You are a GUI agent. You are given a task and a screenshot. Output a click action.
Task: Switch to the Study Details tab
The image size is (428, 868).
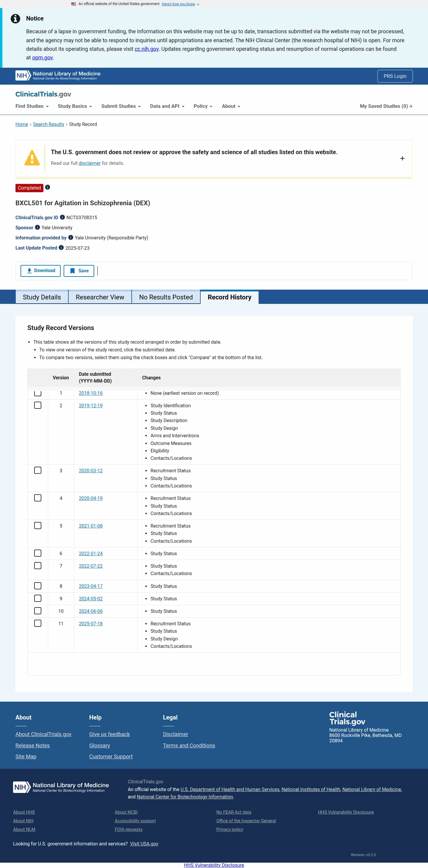pyautogui.click(x=42, y=297)
